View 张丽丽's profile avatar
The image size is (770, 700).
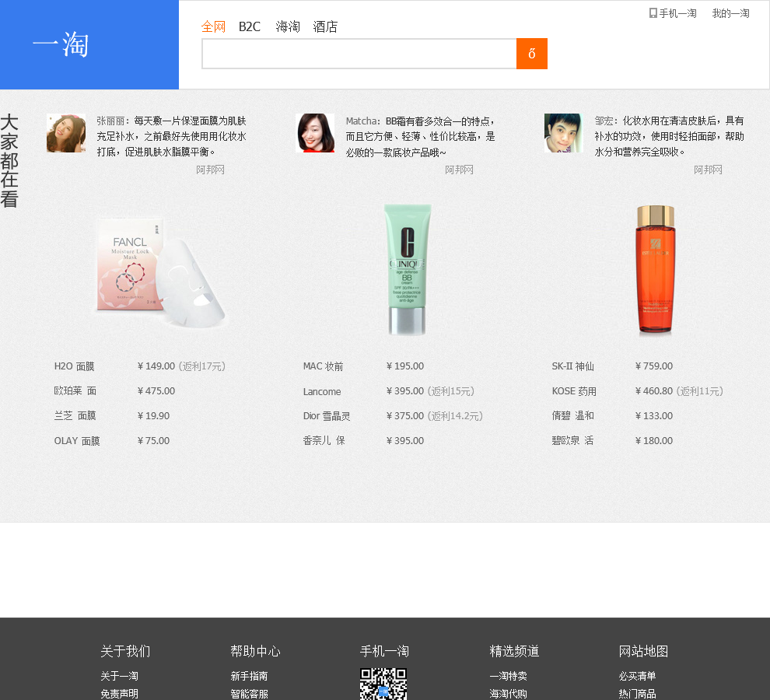66,133
